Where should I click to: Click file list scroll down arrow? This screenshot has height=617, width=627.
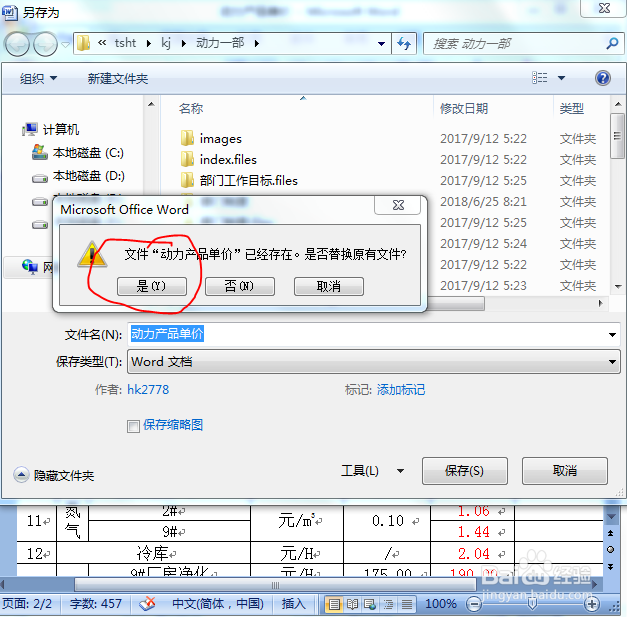(618, 286)
